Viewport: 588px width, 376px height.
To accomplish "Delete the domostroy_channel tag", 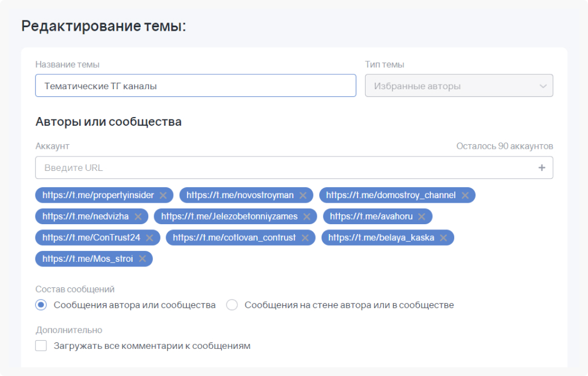I will pos(465,195).
